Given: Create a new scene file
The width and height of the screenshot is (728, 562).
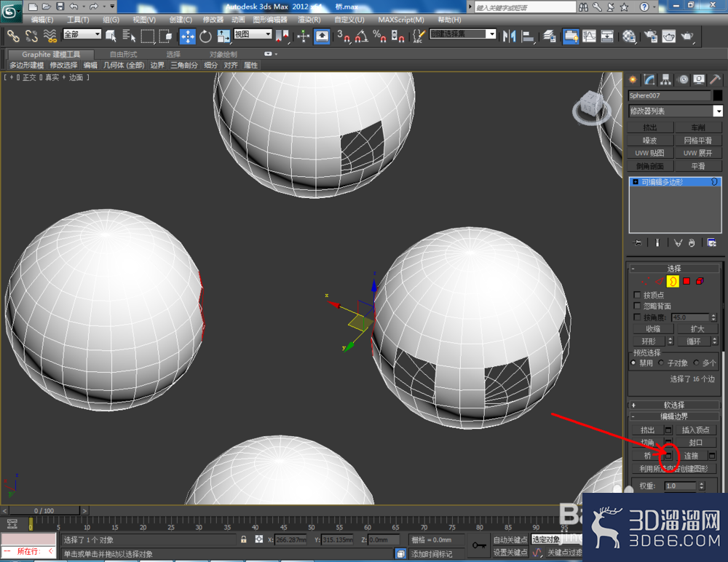Looking at the screenshot, I should click(33, 7).
